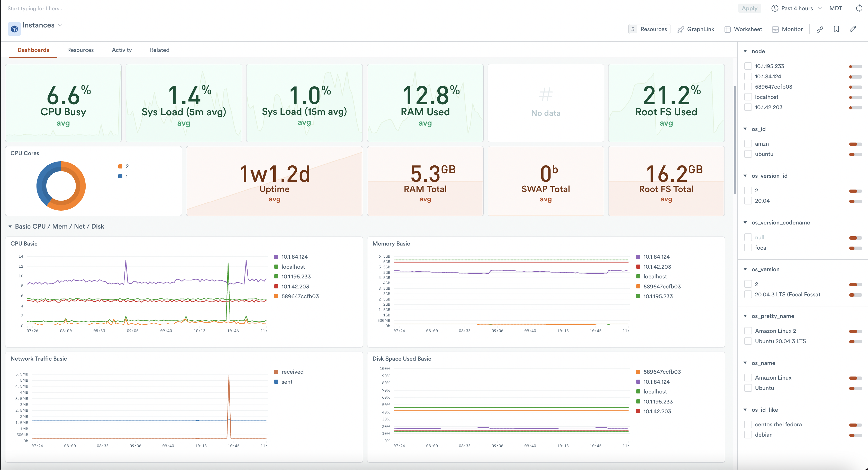Click the copy link icon
Viewport: 868px width, 470px height.
(x=820, y=29)
